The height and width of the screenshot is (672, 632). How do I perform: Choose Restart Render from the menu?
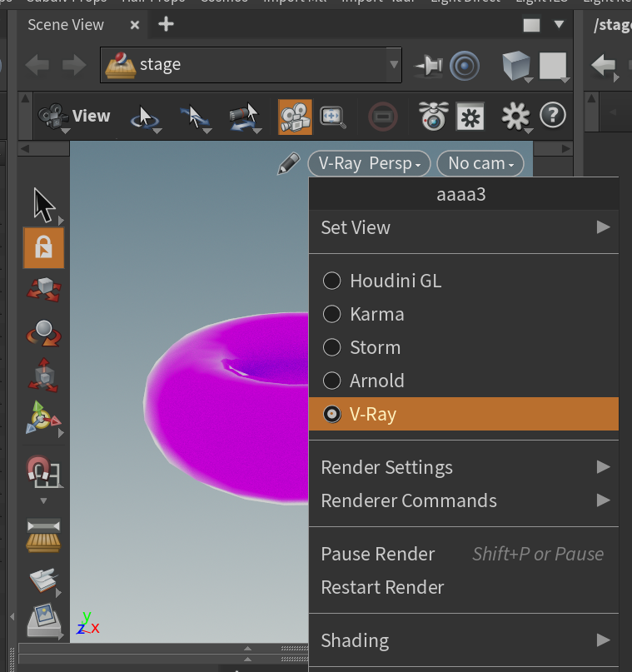[x=464, y=588]
